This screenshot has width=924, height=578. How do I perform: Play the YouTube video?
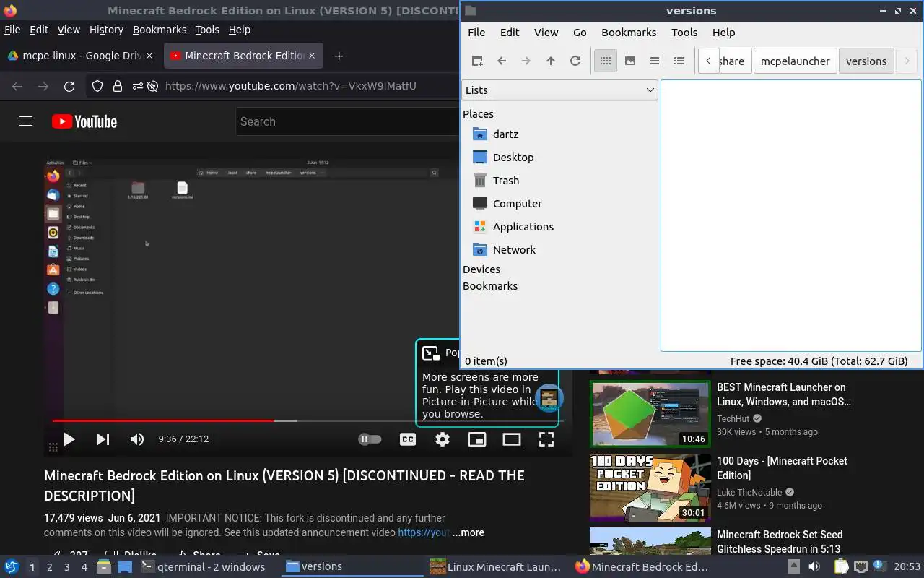pyautogui.click(x=69, y=439)
